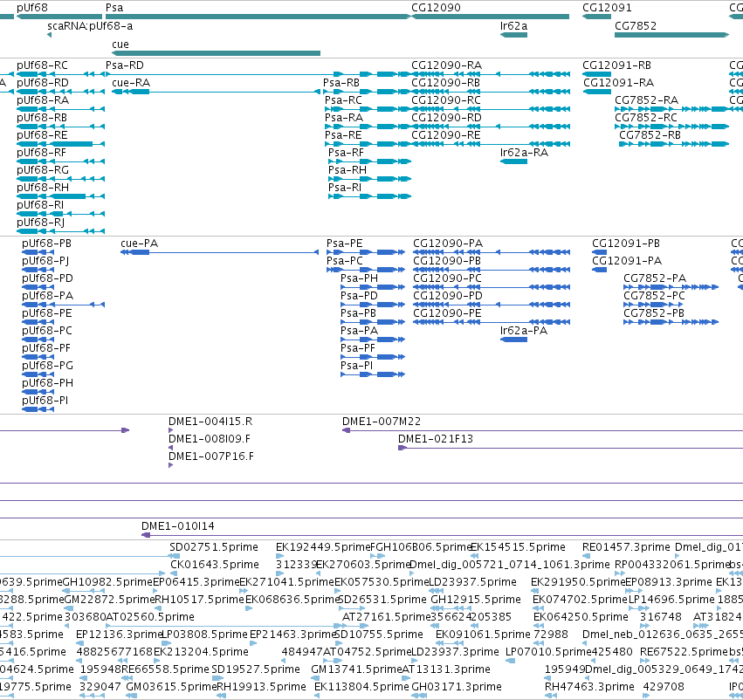Select EST label AT02560.5prime
The image size is (743, 700).
coord(150,617)
